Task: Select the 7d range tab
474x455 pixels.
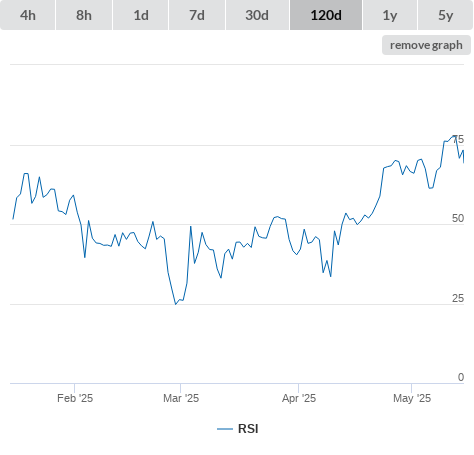Action: [x=197, y=15]
